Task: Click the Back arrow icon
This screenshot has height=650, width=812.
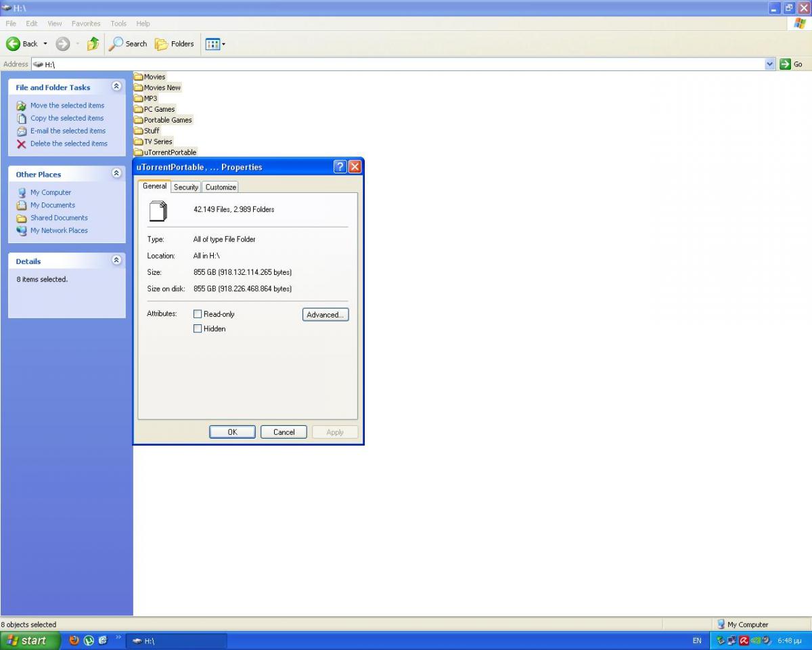Action: (13, 44)
